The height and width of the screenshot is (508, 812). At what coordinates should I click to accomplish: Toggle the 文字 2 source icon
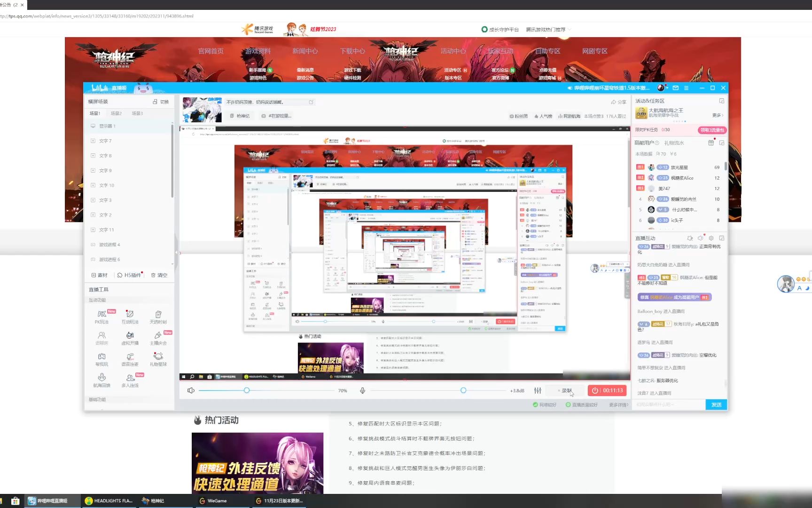93,214
